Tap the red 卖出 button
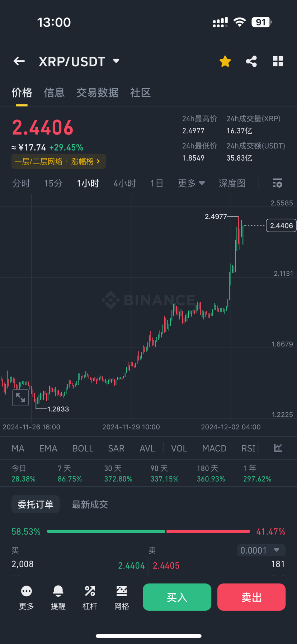The image size is (297, 644). (251, 597)
